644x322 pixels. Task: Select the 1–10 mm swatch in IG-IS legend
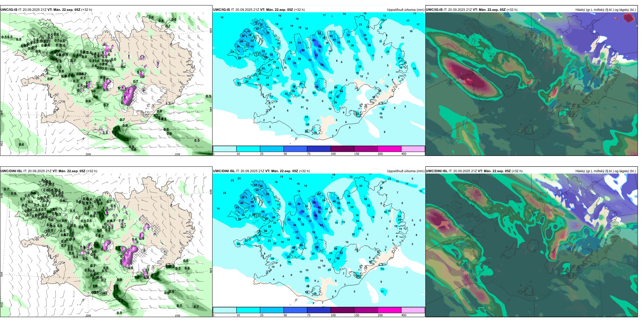point(225,149)
